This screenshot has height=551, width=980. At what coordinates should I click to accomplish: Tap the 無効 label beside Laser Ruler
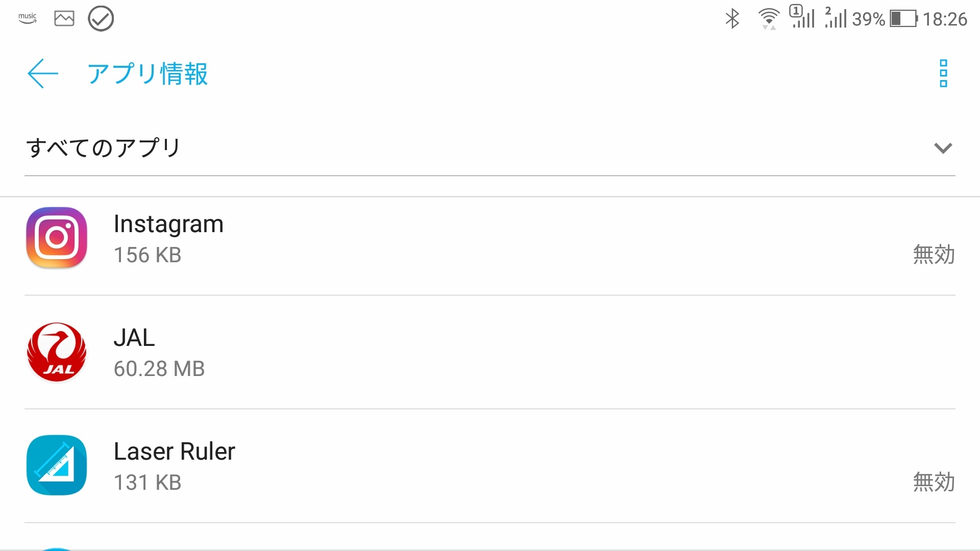click(x=934, y=482)
